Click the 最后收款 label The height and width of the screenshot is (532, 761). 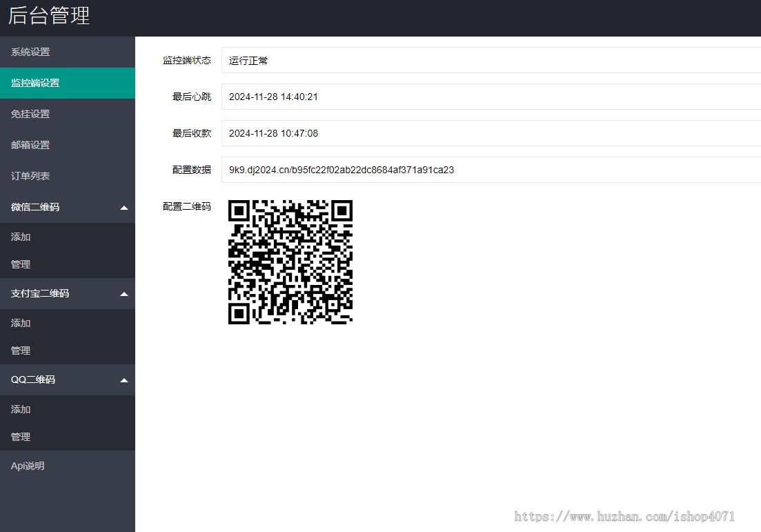click(192, 133)
